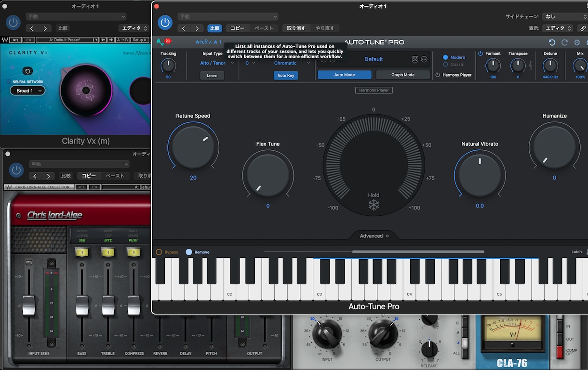Image resolution: width=588 pixels, height=370 pixels.
Task: Open the Chromatic scale dropdown
Action: click(x=292, y=63)
